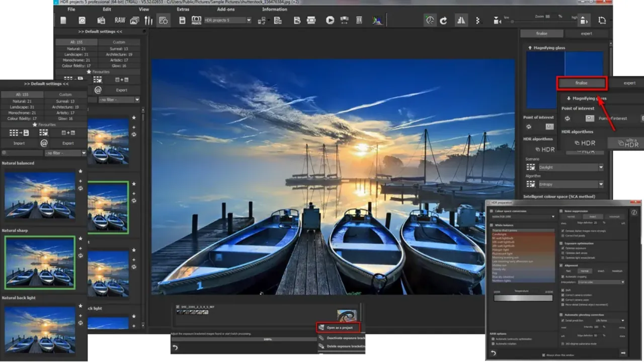Toggle Always show this window checkbox
Viewport: 644px width, 362px height.
point(543,355)
